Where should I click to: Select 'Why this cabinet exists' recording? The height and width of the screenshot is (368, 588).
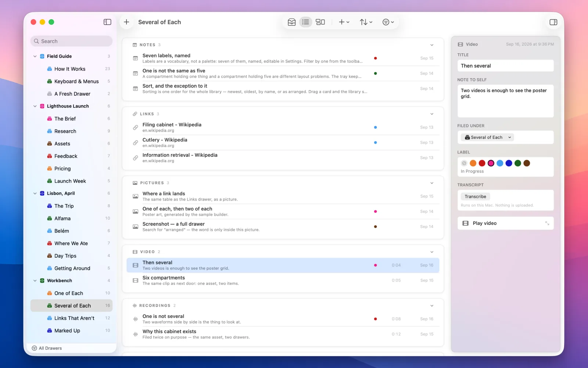pyautogui.click(x=283, y=334)
